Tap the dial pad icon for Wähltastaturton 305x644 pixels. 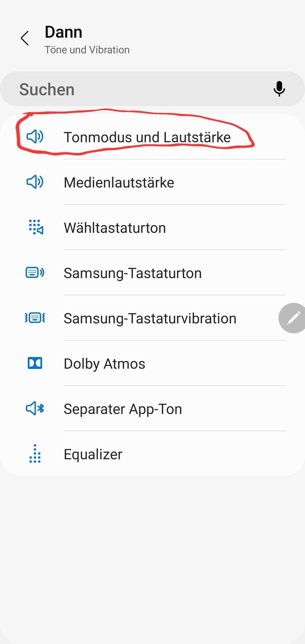35,227
